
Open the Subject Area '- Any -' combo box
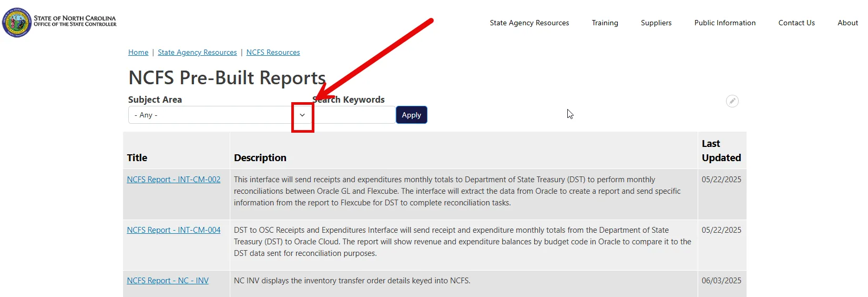pyautogui.click(x=210, y=115)
